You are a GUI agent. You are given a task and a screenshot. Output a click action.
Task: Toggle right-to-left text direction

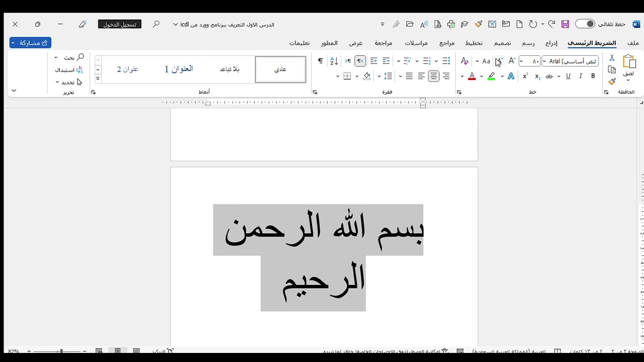click(x=360, y=61)
